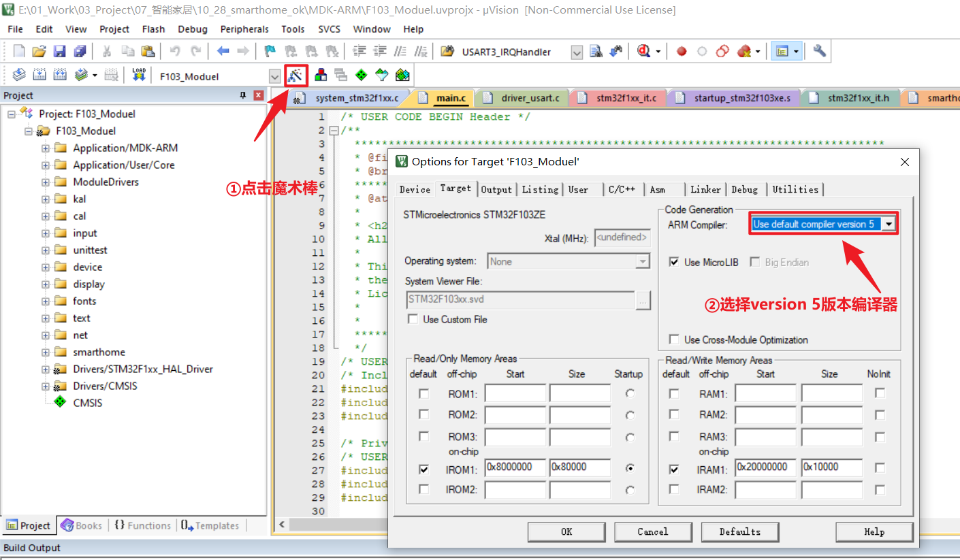Click the OK button in Options dialog
960x560 pixels.
(x=566, y=532)
